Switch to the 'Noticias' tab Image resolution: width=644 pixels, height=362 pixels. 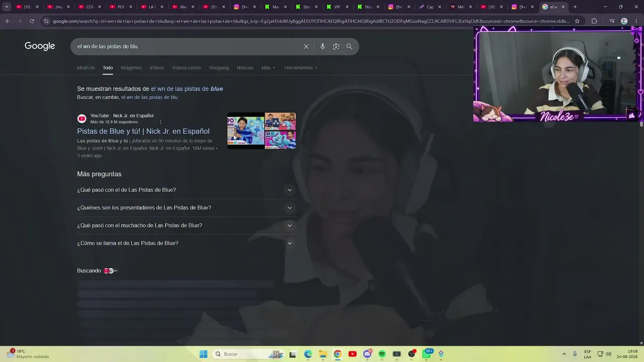[x=245, y=68]
